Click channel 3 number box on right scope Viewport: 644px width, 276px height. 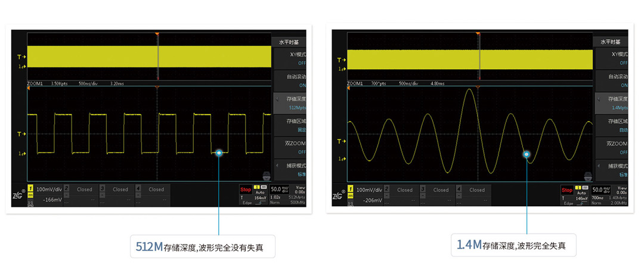(423, 189)
